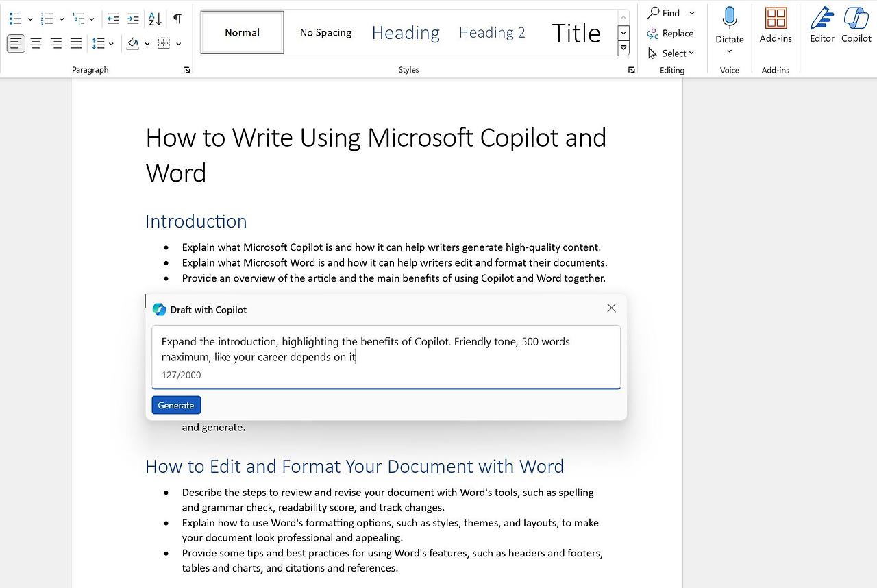This screenshot has height=588, width=877.
Task: Expand line spacing dropdown arrow
Action: coord(111,44)
